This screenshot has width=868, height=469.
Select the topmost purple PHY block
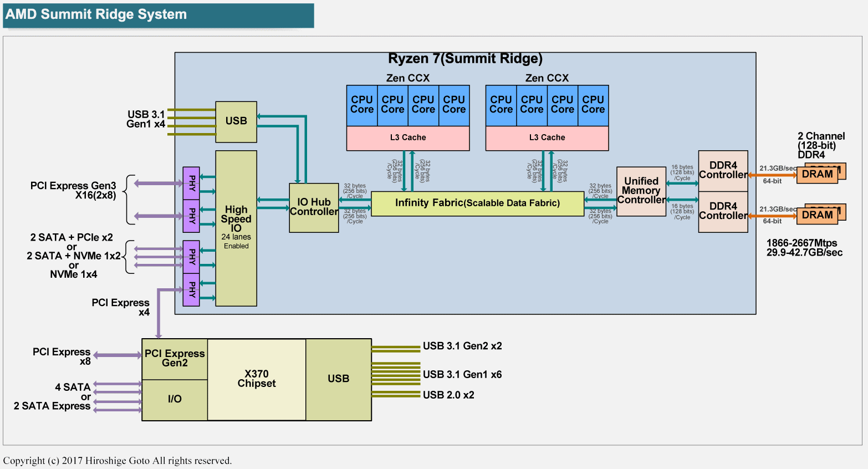point(191,183)
